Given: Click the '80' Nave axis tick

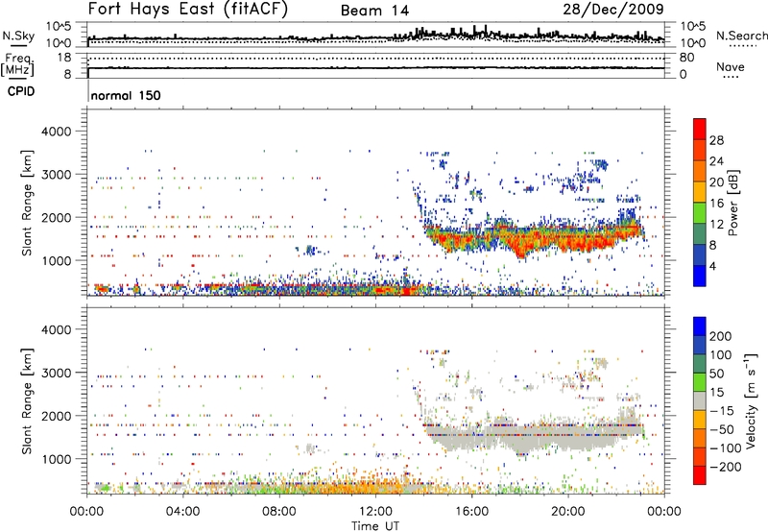Looking at the screenshot, I should pyautogui.click(x=686, y=58).
